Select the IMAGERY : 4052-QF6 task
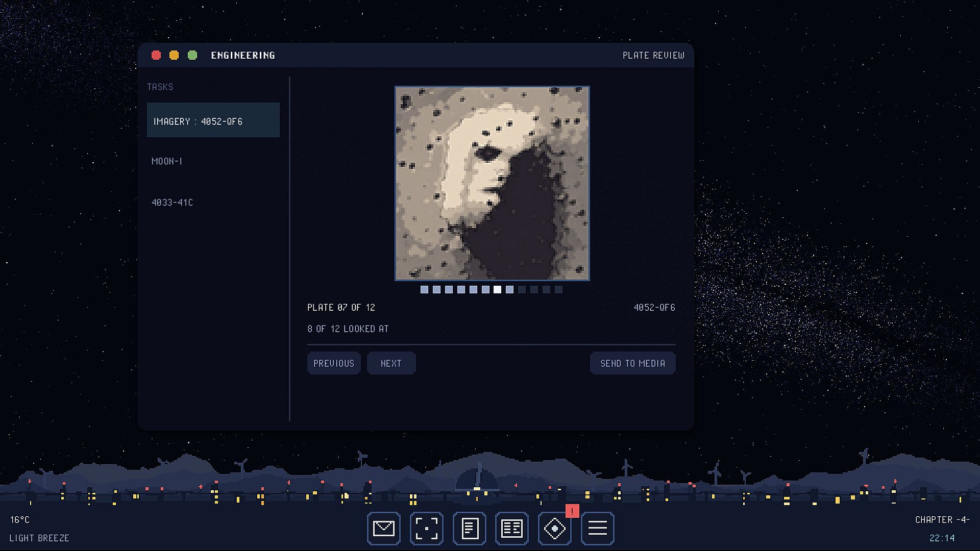This screenshot has height=551, width=980. coord(213,120)
